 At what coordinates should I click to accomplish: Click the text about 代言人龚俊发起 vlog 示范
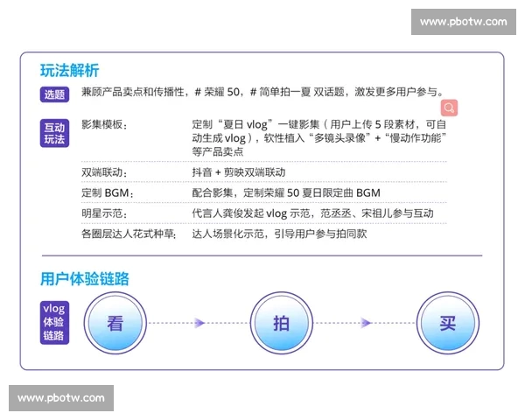pos(312,213)
